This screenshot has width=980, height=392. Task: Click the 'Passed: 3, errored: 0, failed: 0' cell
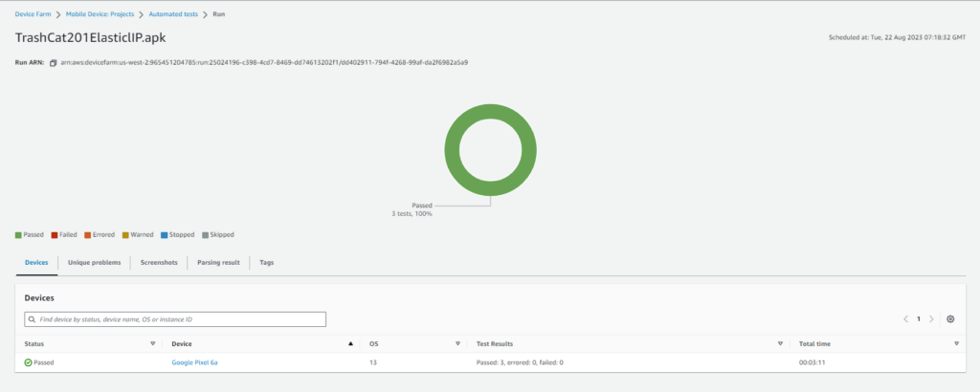click(x=520, y=362)
